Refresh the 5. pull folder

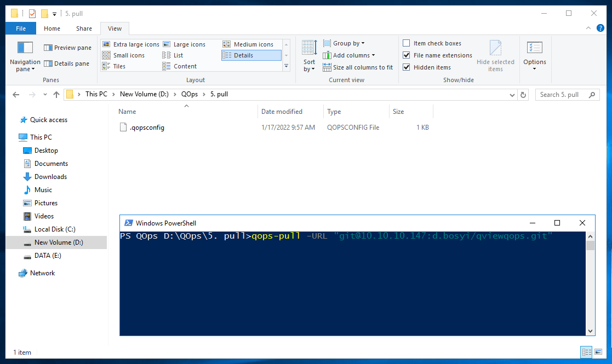click(x=523, y=95)
